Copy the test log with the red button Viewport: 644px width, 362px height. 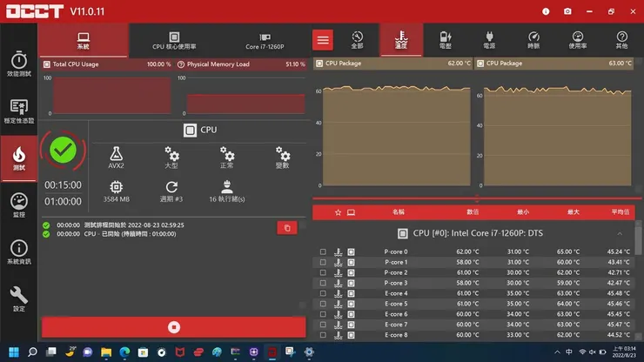pos(287,228)
